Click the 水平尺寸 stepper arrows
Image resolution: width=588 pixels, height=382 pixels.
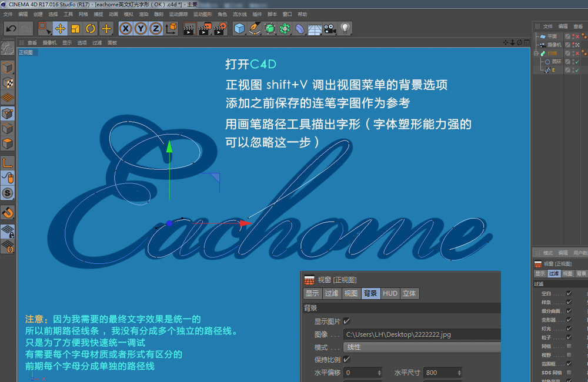459,373
